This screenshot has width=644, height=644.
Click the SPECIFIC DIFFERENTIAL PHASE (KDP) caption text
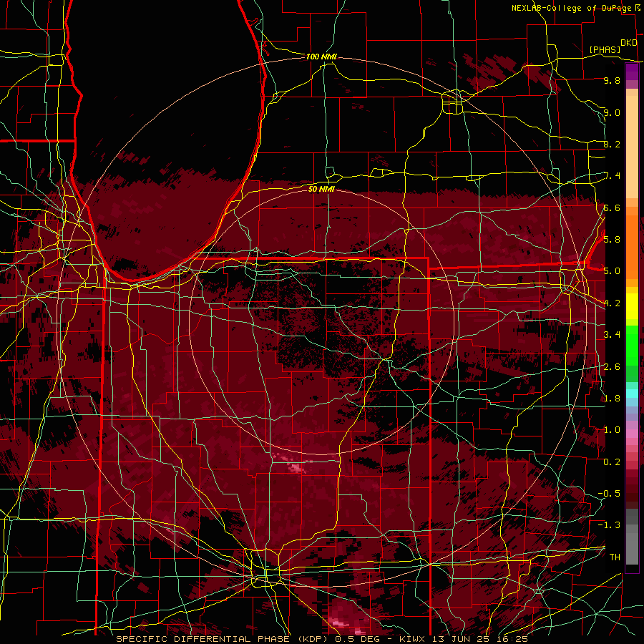(x=223, y=639)
